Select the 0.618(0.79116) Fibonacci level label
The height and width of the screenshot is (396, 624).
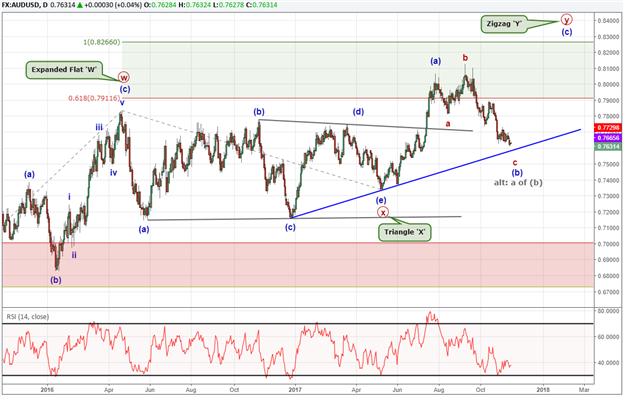[x=94, y=98]
